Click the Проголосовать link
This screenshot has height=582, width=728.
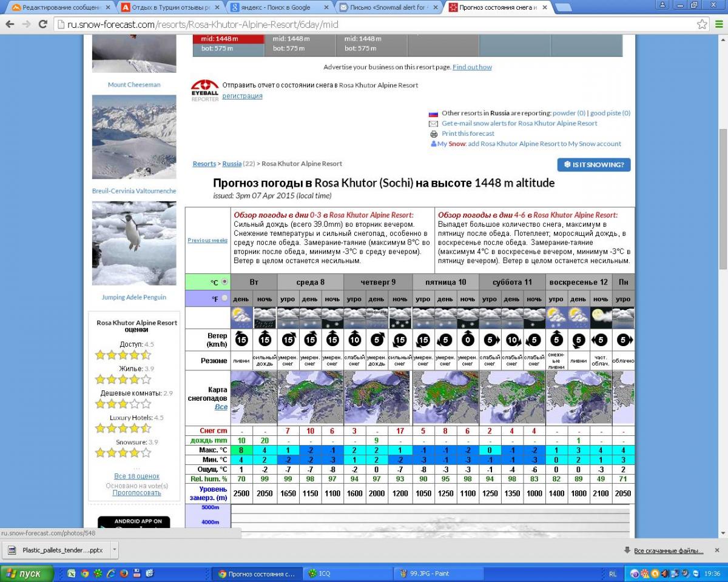[136, 493]
